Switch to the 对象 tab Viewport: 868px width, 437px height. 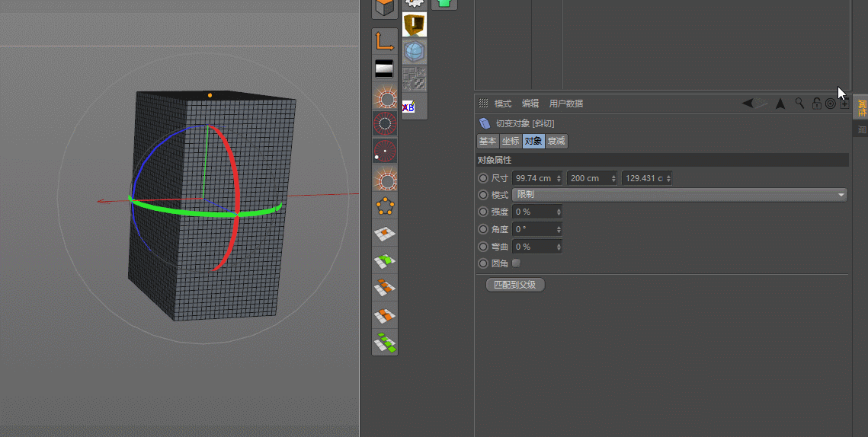coord(533,141)
